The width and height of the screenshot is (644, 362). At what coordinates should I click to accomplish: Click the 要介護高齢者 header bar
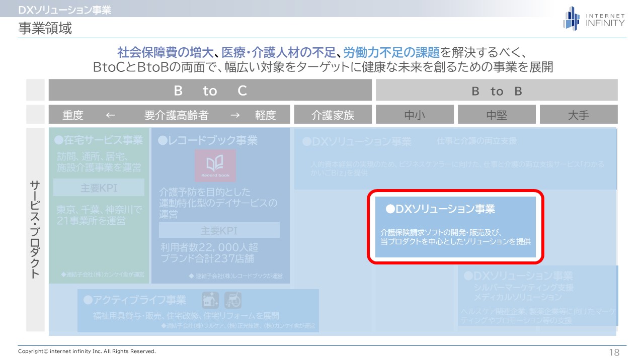pos(170,115)
